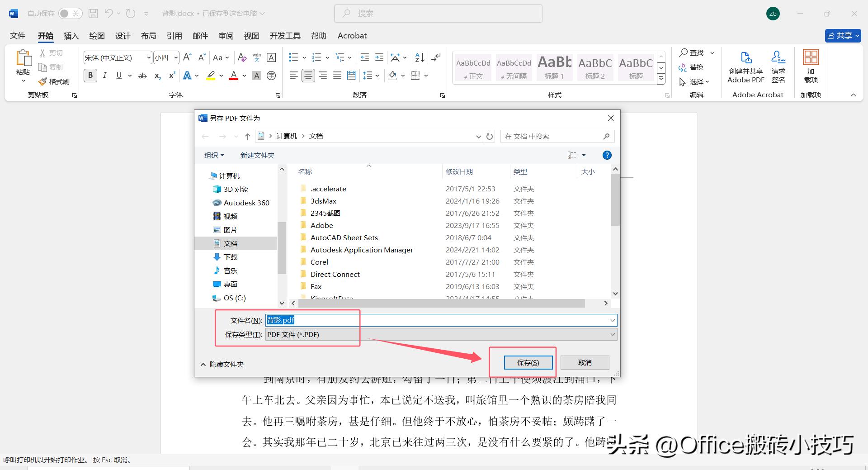
Task: Decrease paragraph indent
Action: pos(365,57)
